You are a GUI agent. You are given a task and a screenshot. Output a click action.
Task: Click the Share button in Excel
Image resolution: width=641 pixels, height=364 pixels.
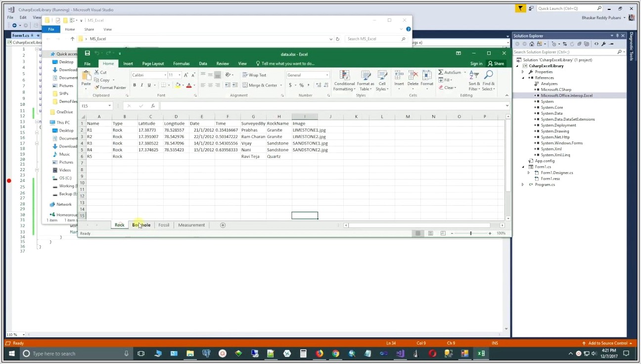[496, 64]
